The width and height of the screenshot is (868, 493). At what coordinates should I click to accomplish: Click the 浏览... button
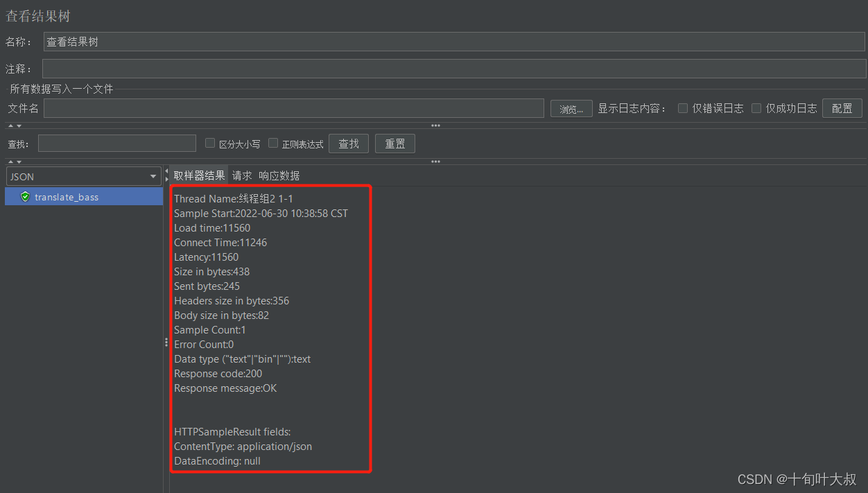coord(571,109)
